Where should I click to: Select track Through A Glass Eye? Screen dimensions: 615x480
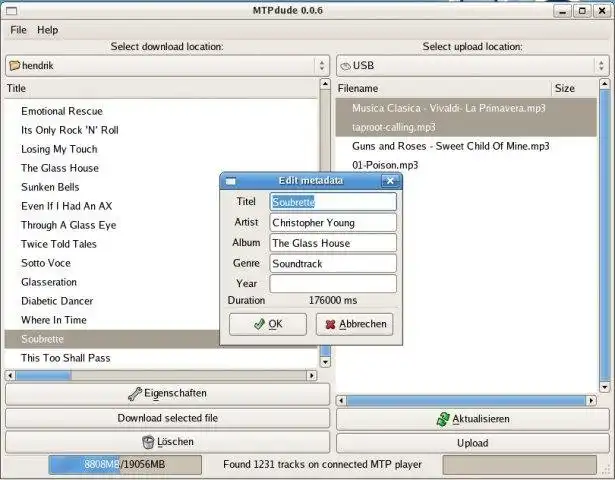tap(69, 225)
